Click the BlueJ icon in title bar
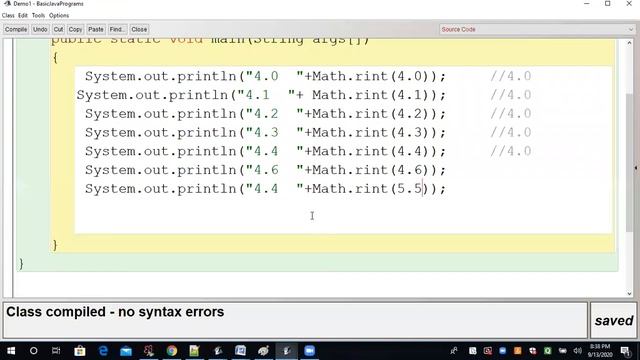This screenshot has height=360, width=640. pyautogui.click(x=7, y=4)
